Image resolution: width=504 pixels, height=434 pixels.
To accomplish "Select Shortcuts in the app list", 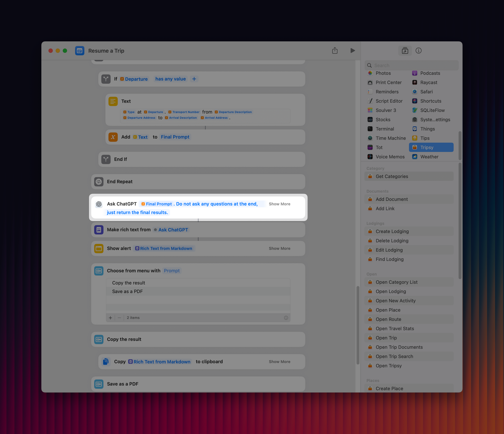I will tap(431, 101).
